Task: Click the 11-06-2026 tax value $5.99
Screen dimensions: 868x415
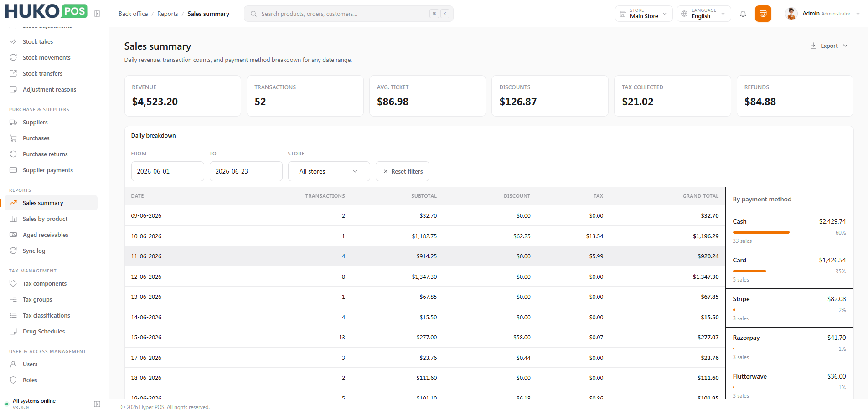Action: (x=596, y=256)
